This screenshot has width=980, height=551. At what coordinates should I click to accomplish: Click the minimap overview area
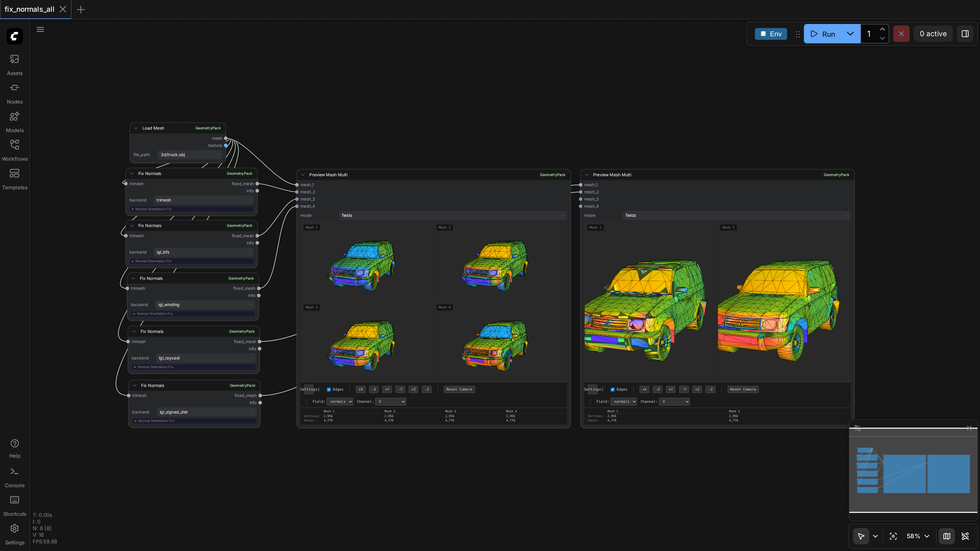coord(913,470)
